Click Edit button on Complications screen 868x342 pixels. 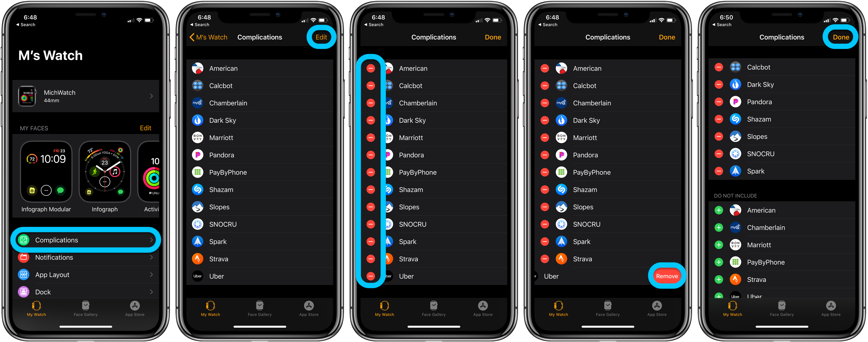click(323, 37)
